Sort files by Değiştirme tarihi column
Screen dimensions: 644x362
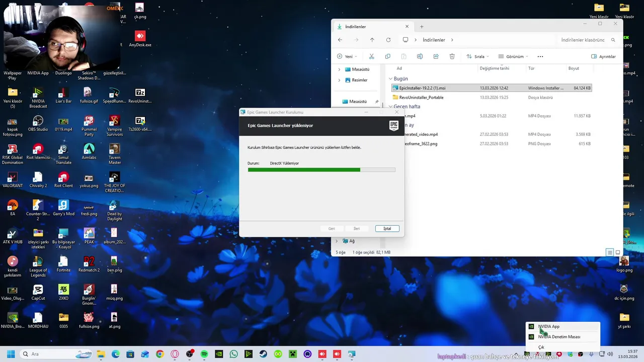point(495,68)
